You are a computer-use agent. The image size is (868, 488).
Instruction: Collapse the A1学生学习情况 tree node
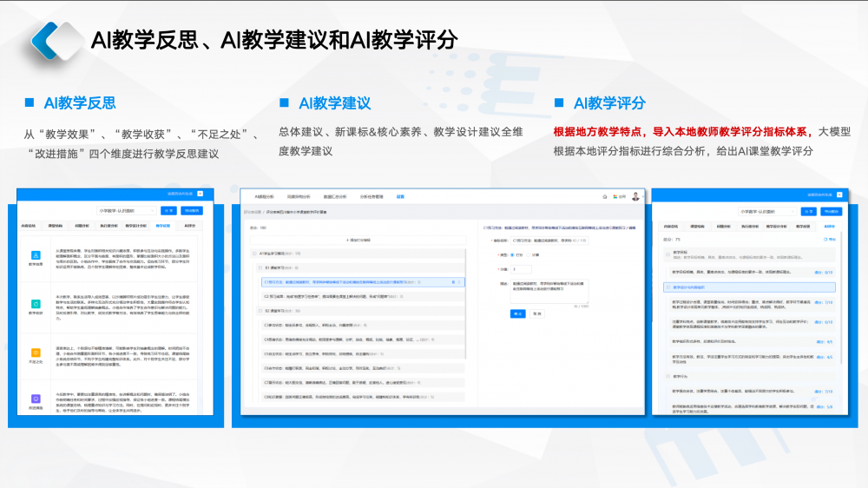[255, 254]
